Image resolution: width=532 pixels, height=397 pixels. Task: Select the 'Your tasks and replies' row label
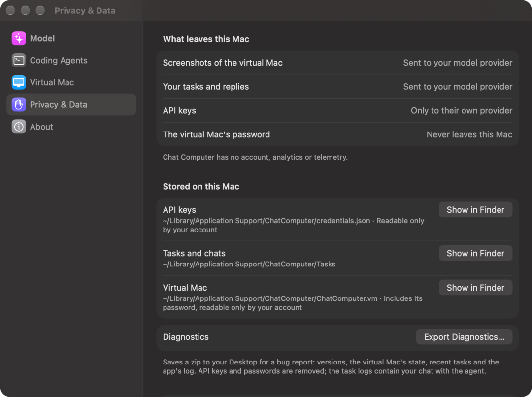click(205, 87)
